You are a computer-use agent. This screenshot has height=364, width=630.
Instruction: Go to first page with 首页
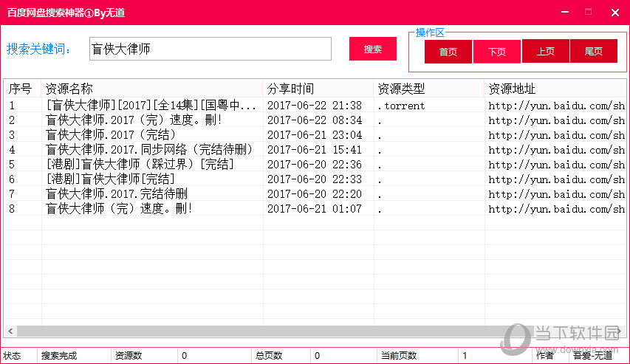coord(448,52)
